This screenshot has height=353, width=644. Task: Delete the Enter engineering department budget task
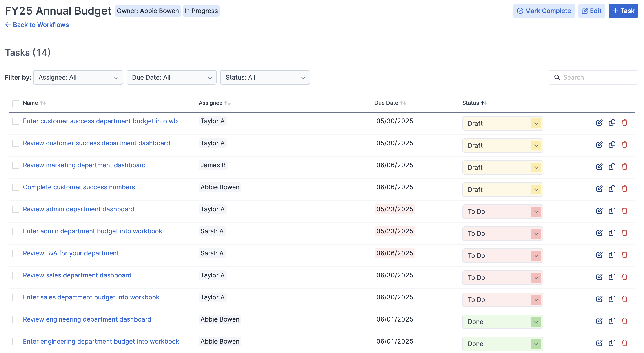point(625,343)
